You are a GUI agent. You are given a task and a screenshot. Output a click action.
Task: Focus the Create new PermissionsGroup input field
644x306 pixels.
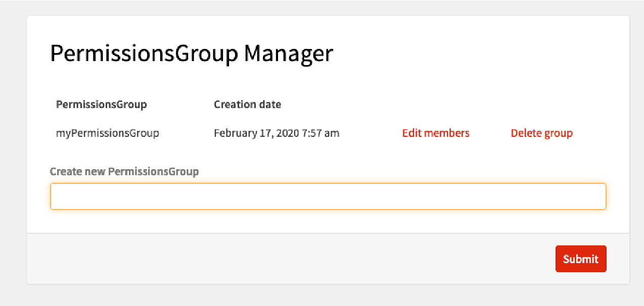pyautogui.click(x=328, y=196)
